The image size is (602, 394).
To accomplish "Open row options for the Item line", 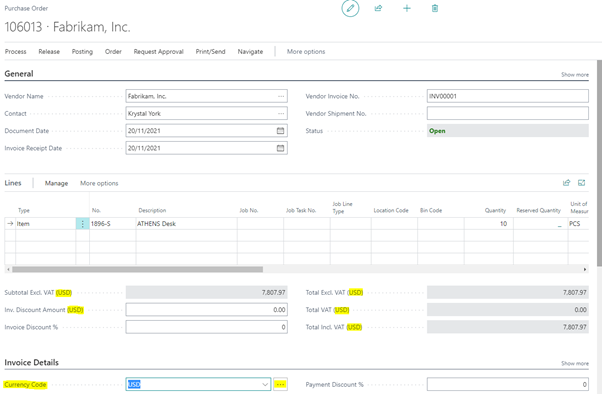I will pyautogui.click(x=83, y=223).
